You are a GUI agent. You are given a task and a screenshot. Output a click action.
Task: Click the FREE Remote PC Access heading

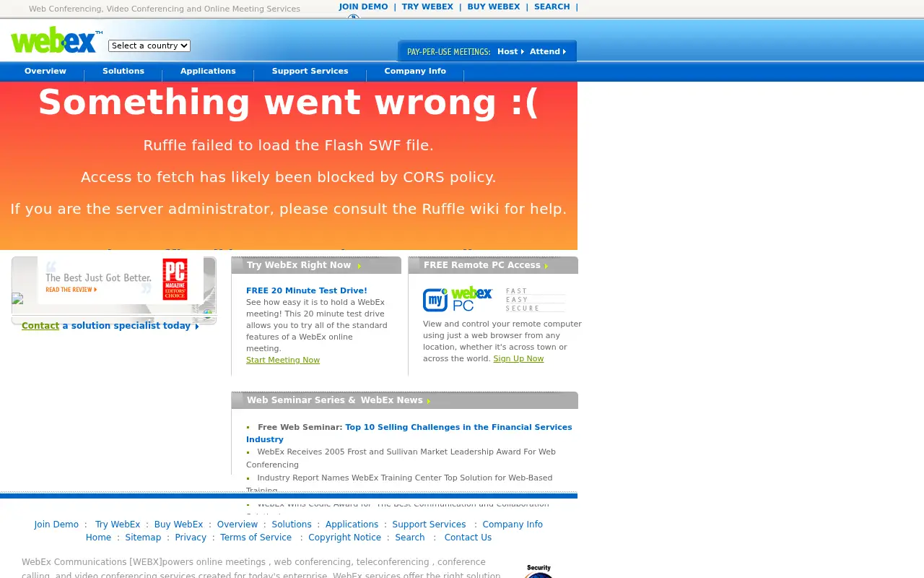pyautogui.click(x=482, y=265)
